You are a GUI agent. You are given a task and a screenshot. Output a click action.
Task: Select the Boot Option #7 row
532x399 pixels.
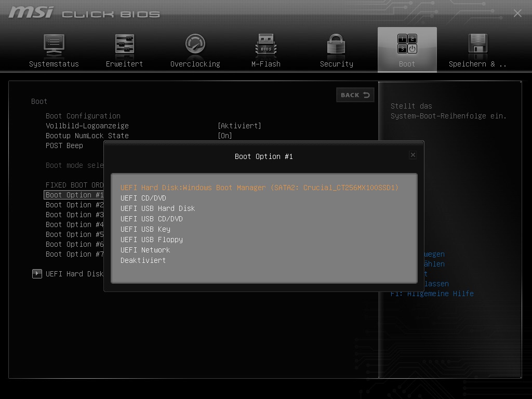(x=75, y=254)
